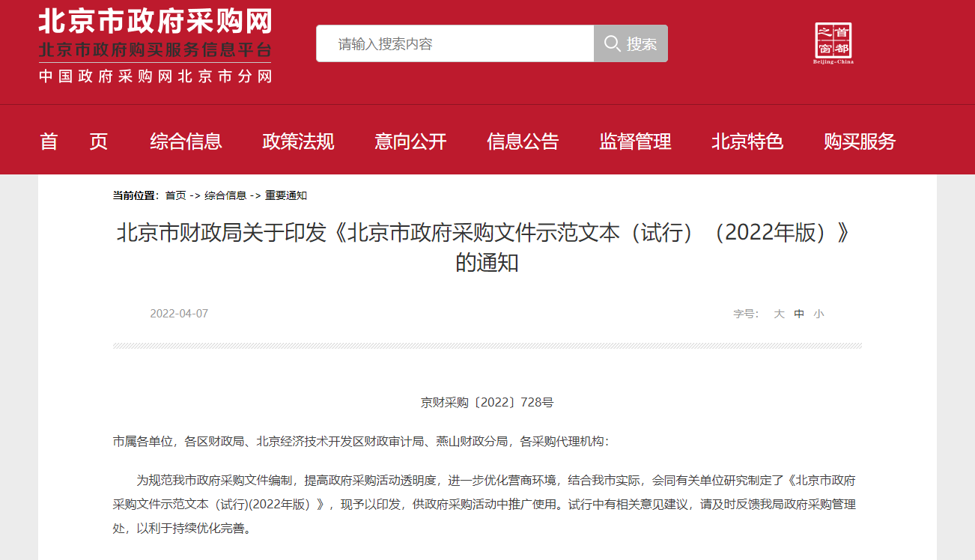Click the 北京市政府采购网 site logo
This screenshot has width=975, height=560.
[x=155, y=21]
